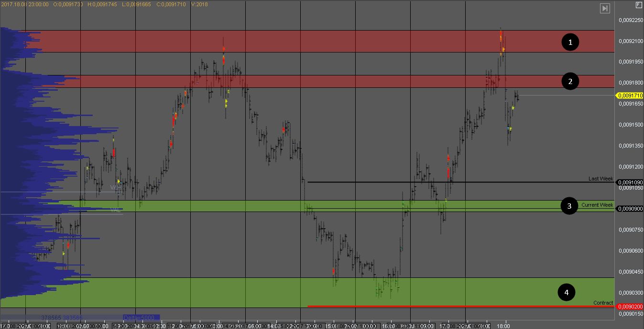Click the Current Week price tag 0,0090900
The height and width of the screenshot is (329, 644).
pyautogui.click(x=630, y=209)
